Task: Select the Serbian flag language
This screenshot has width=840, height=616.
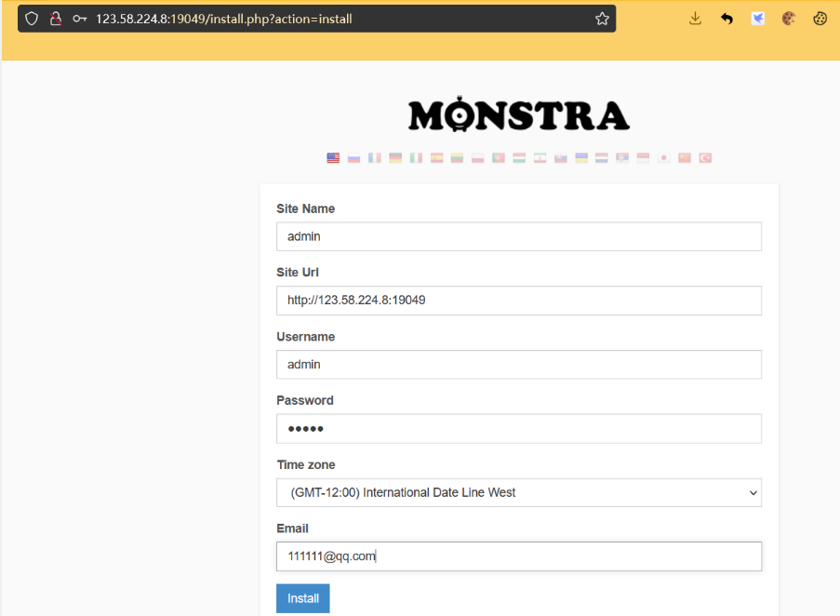Action: tap(622, 158)
